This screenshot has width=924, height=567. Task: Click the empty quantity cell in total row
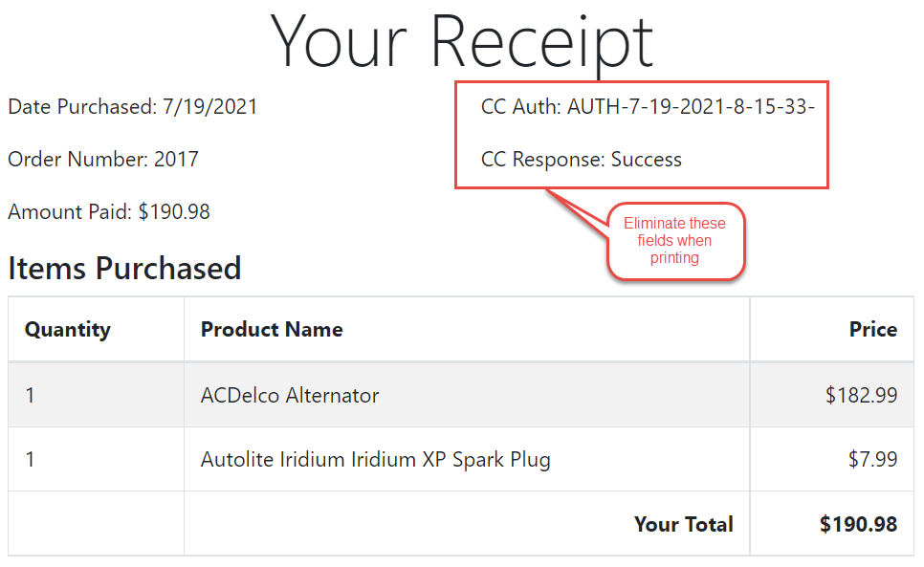96,524
